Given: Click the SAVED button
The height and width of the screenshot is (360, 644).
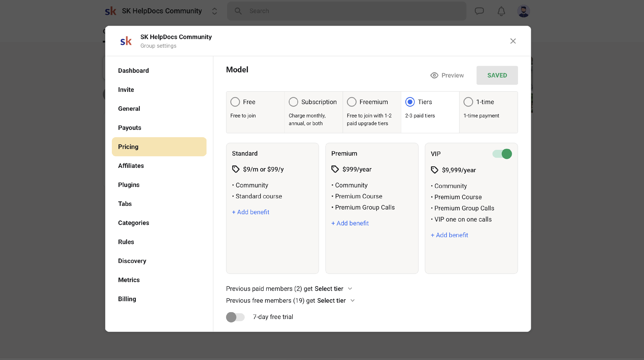Looking at the screenshot, I should (497, 75).
